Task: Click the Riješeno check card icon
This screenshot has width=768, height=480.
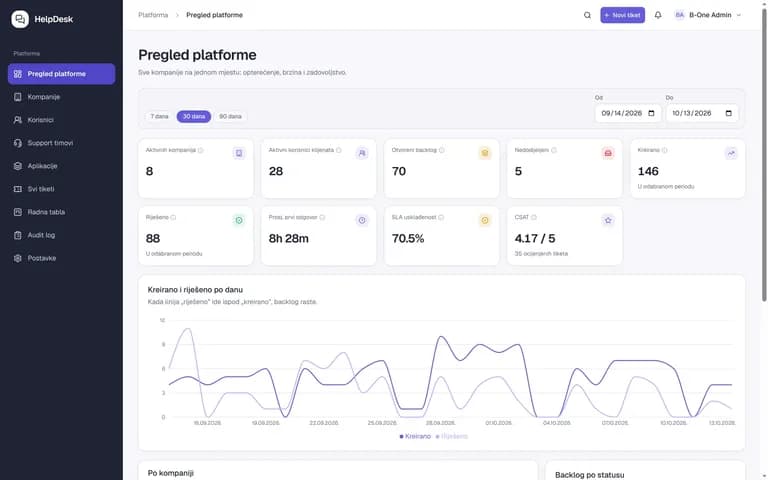Action: coord(239,220)
